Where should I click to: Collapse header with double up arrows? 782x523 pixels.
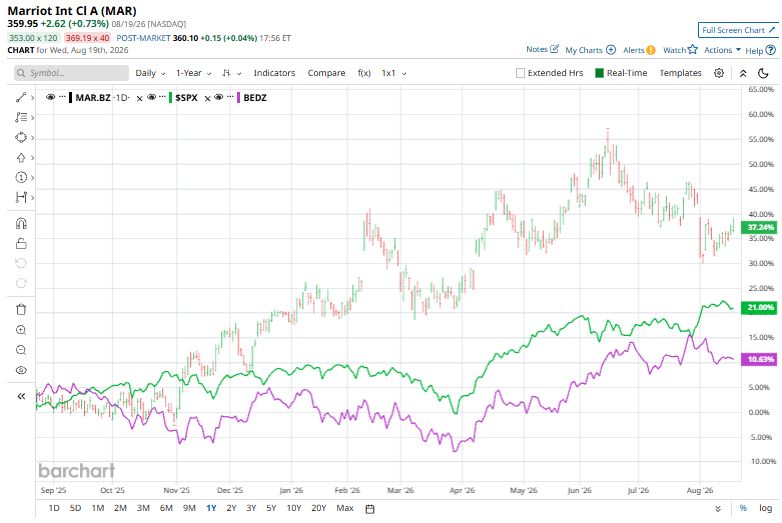[743, 73]
